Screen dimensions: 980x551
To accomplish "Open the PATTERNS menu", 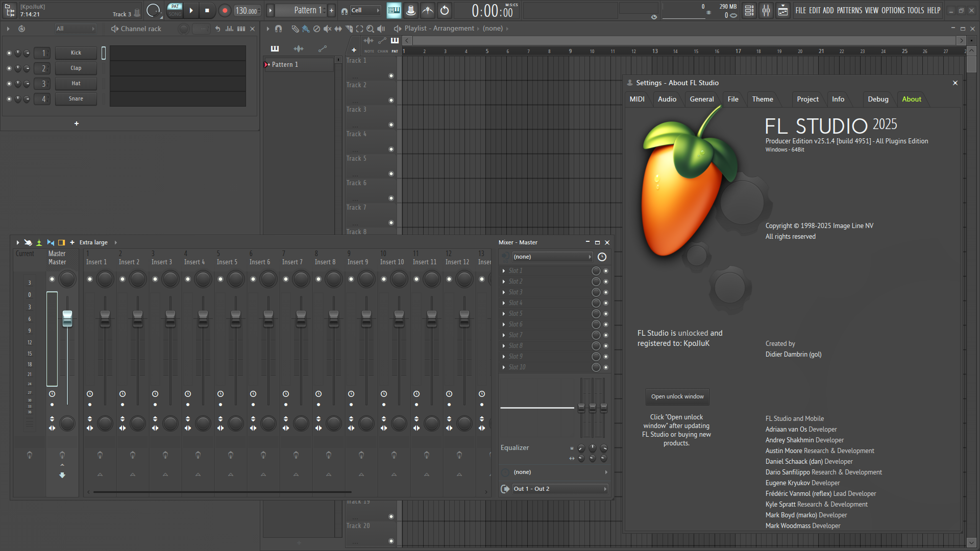I will pos(849,10).
